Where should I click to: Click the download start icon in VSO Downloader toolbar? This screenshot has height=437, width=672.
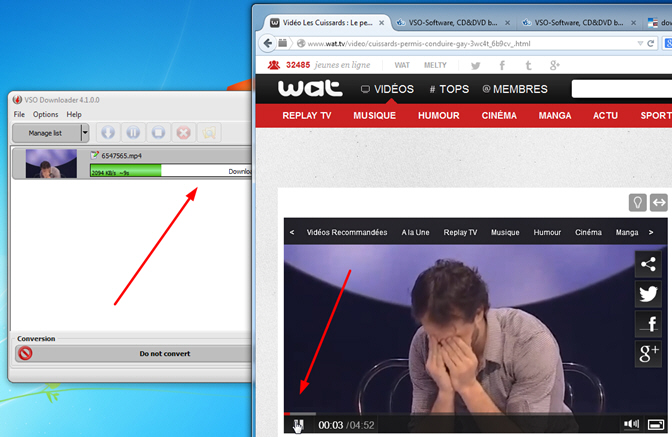point(108,133)
